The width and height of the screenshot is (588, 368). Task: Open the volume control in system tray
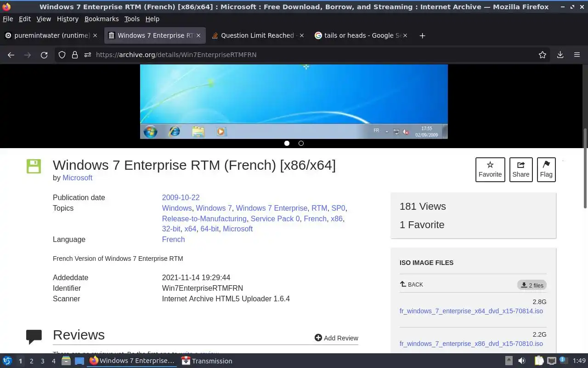522,361
